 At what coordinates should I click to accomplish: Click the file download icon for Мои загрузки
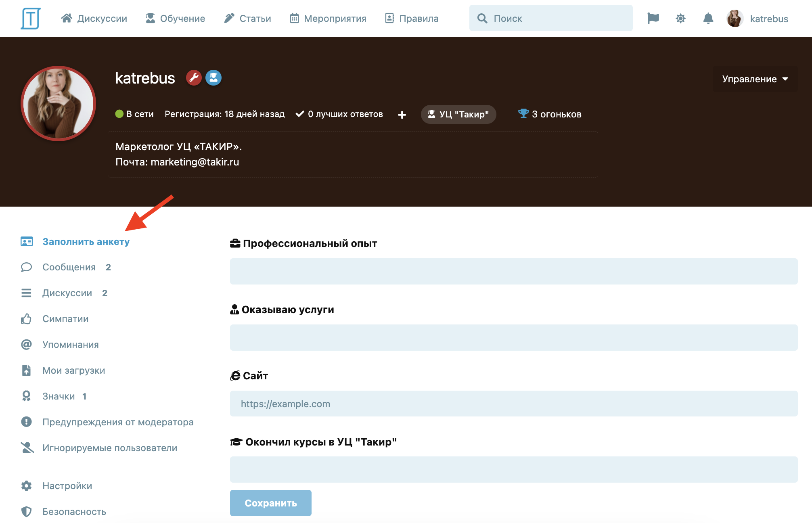click(26, 370)
